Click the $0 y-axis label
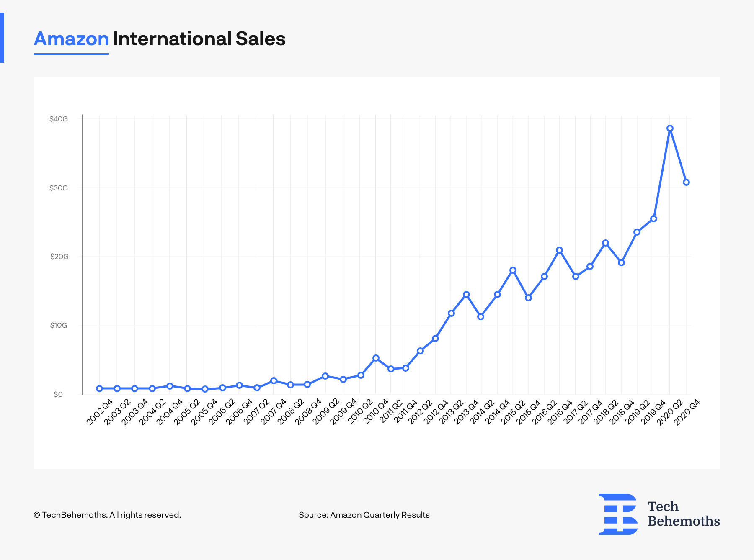This screenshot has width=754, height=560. tap(58, 394)
